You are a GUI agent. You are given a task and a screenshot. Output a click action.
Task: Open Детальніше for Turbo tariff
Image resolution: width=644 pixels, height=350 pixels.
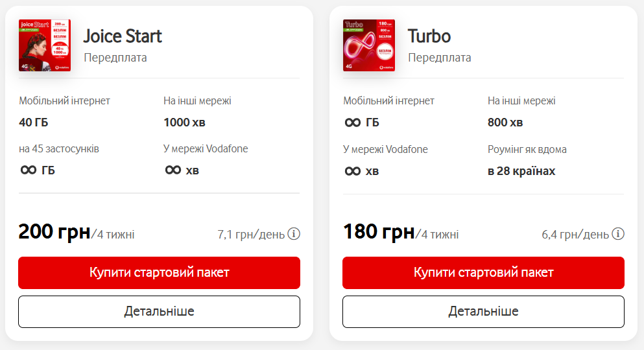point(483,312)
